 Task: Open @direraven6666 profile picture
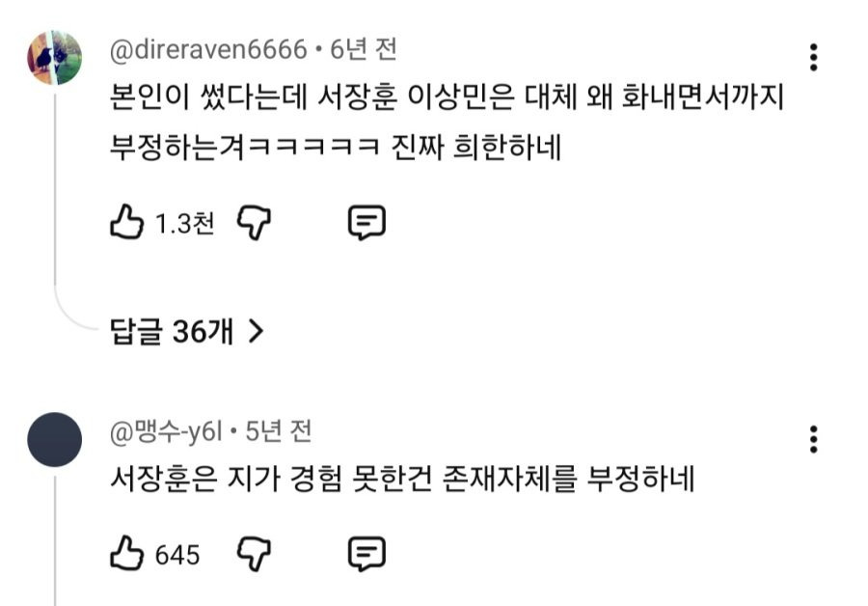54,58
